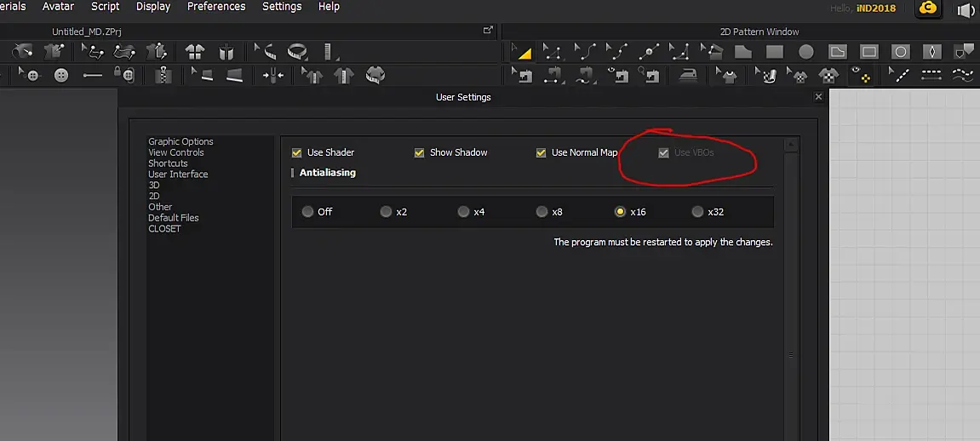Open the Preferences menu
Viewport: 980px width, 441px height.
(216, 7)
